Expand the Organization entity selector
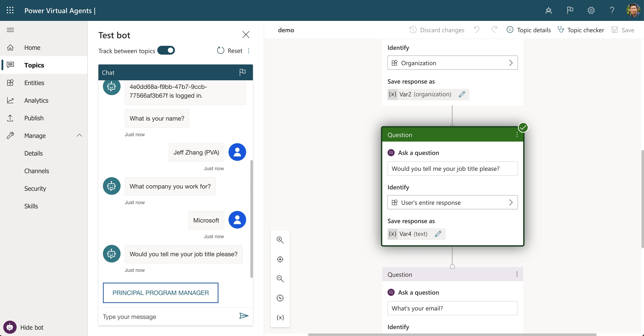Screen dimensions: 644x336 (511, 63)
